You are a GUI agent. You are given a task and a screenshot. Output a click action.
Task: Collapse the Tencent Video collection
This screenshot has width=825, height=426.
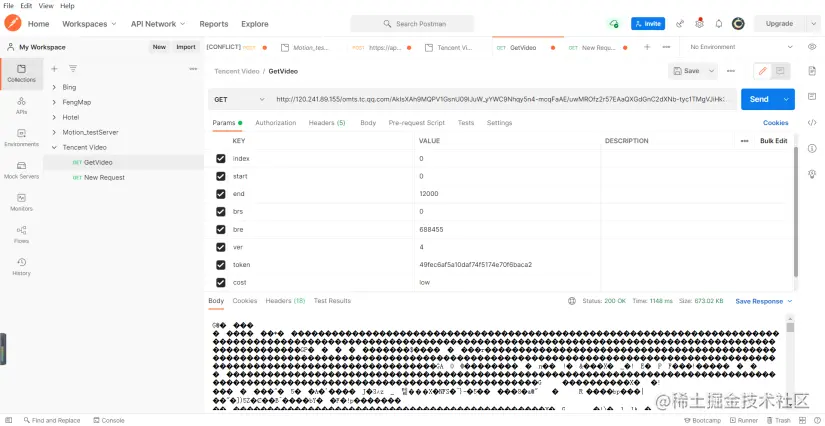point(54,148)
